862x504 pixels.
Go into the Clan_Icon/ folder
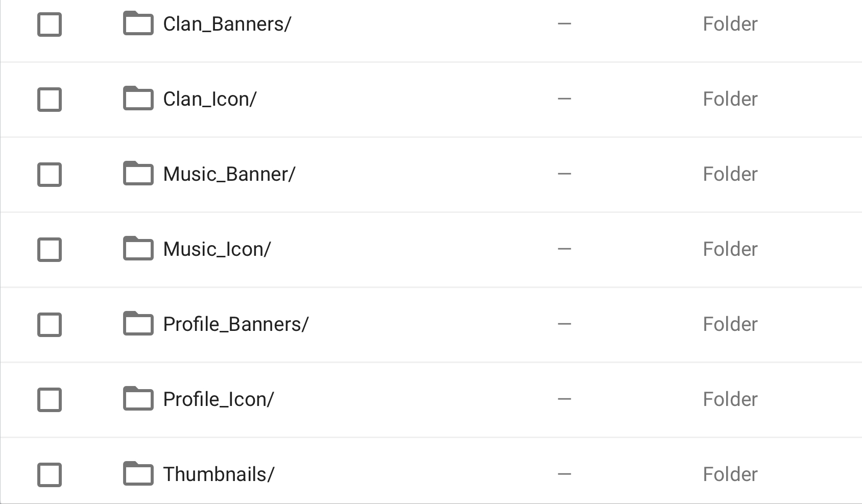coord(209,99)
